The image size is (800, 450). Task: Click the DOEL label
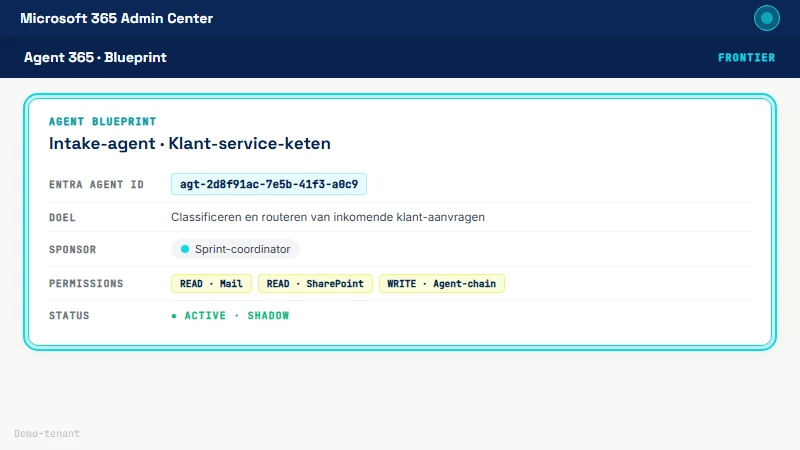coord(62,218)
